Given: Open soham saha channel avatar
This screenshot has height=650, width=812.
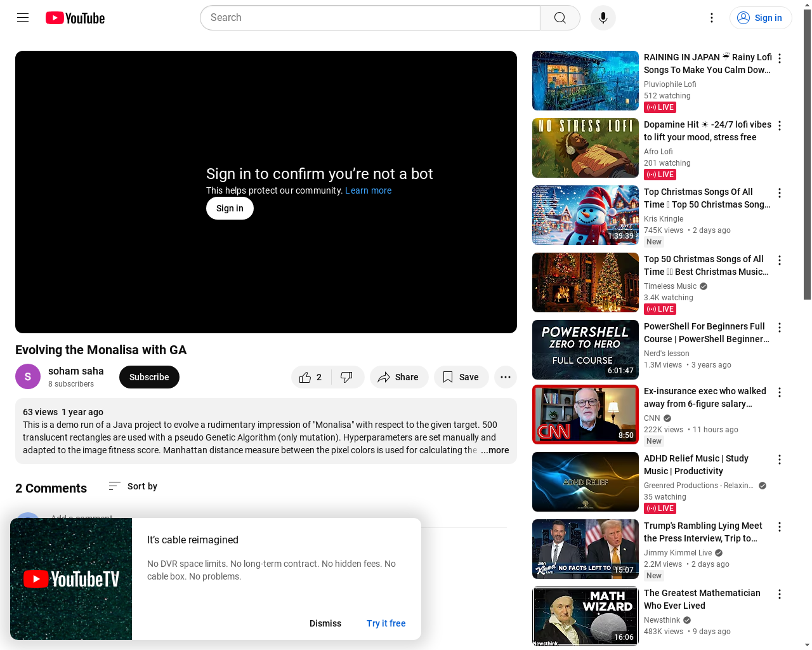Looking at the screenshot, I should 28,377.
